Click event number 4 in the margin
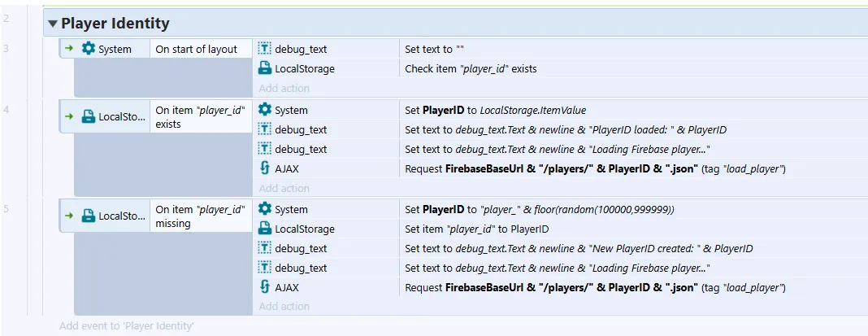The image size is (868, 336). click(x=6, y=109)
